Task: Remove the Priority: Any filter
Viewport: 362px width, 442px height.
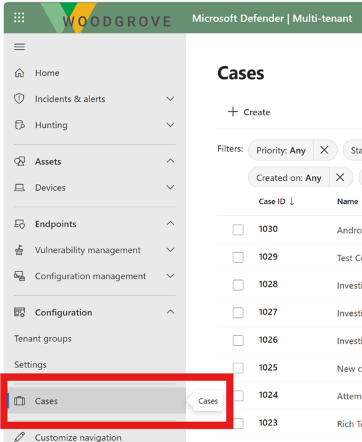Action: point(324,150)
